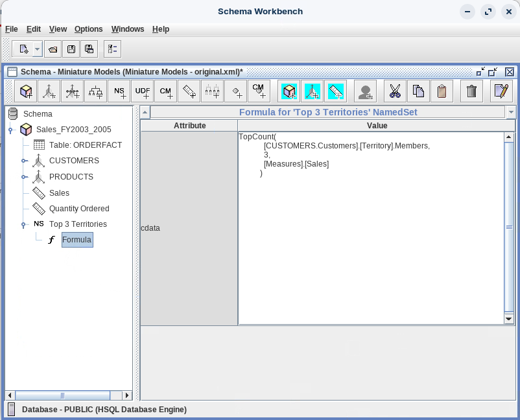Click the Add Hierarchy toolbar icon
Viewport: 520px width, 420px height.
(96, 91)
